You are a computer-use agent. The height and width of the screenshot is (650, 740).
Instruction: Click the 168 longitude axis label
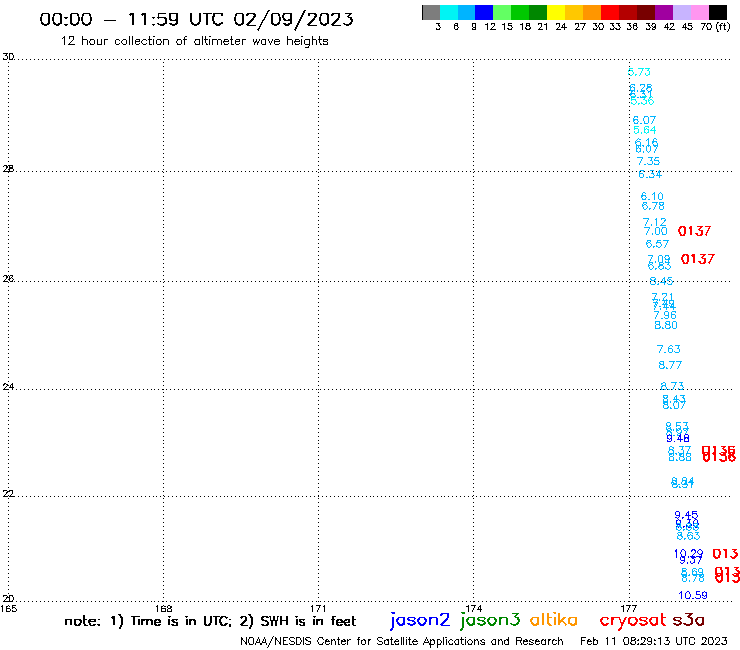[x=163, y=608]
